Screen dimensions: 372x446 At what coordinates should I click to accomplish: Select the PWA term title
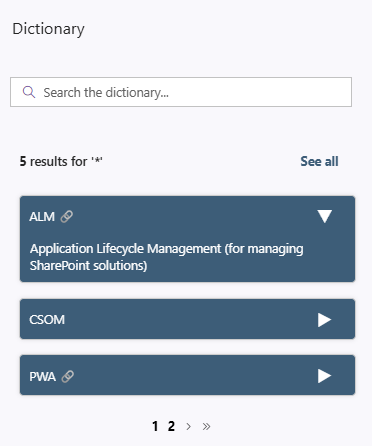click(42, 377)
